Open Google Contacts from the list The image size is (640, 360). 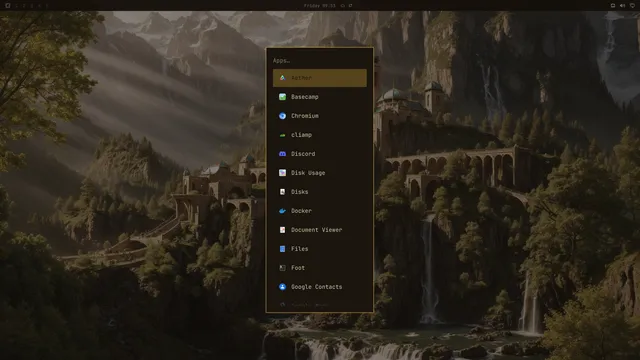coord(320,287)
